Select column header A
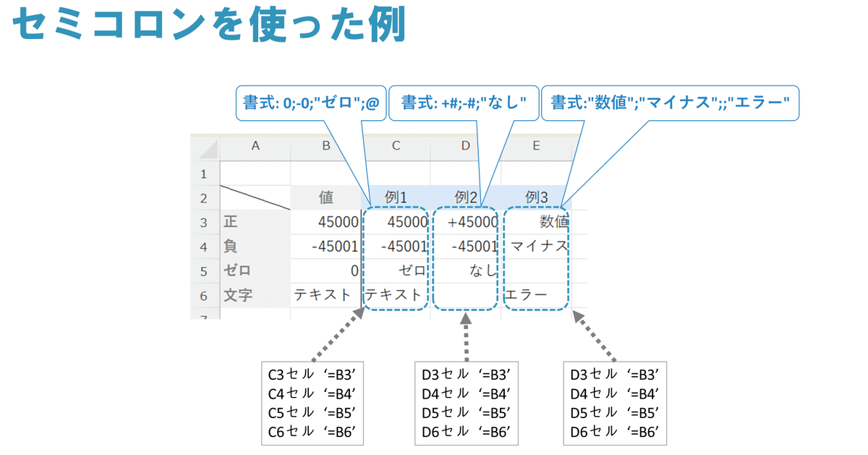The height and width of the screenshot is (455, 868). pyautogui.click(x=256, y=148)
